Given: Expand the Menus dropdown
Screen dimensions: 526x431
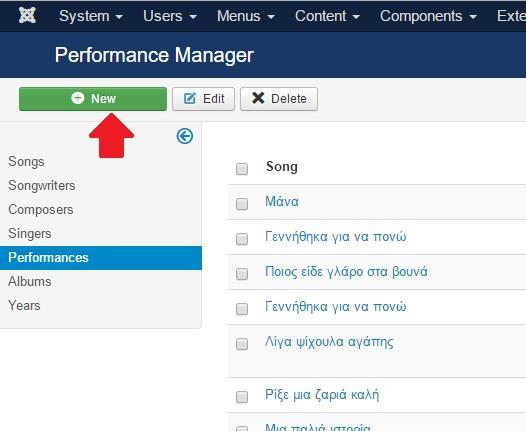Looking at the screenshot, I should (x=246, y=16).
